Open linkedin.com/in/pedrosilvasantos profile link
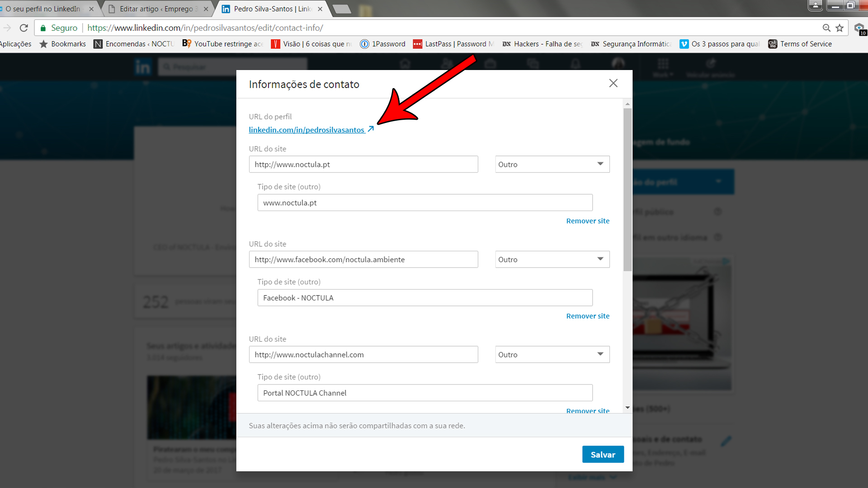868x488 pixels. 307,130
